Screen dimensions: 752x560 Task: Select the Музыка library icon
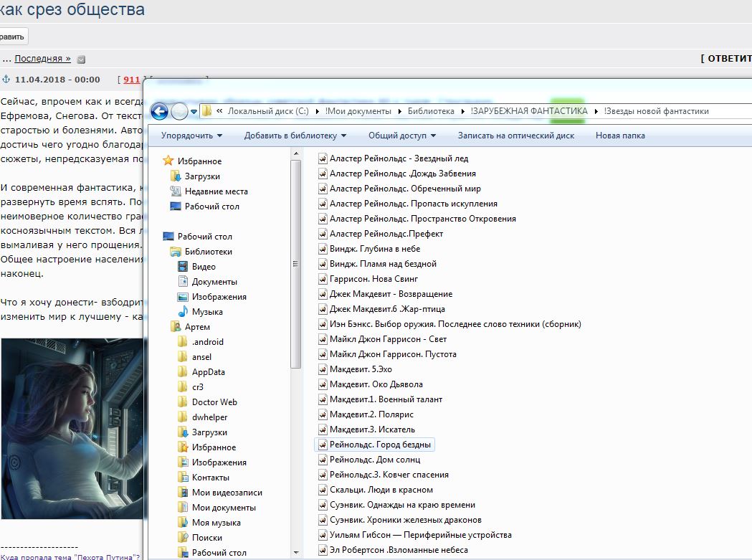click(183, 311)
